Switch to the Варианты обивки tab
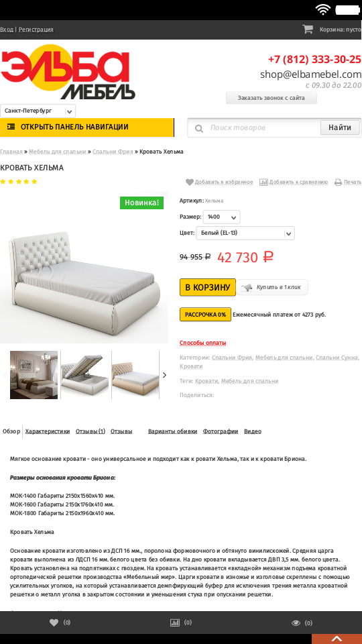 click(x=172, y=431)
